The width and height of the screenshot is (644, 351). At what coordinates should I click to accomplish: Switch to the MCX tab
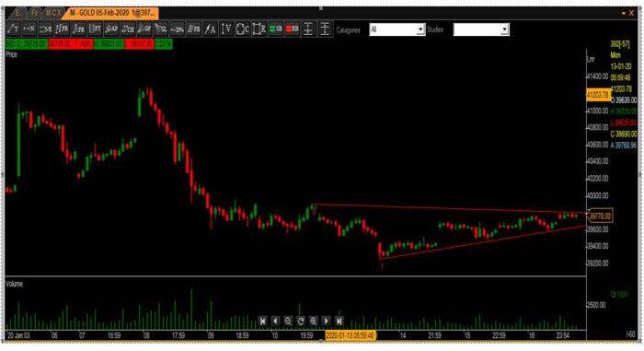tap(53, 13)
